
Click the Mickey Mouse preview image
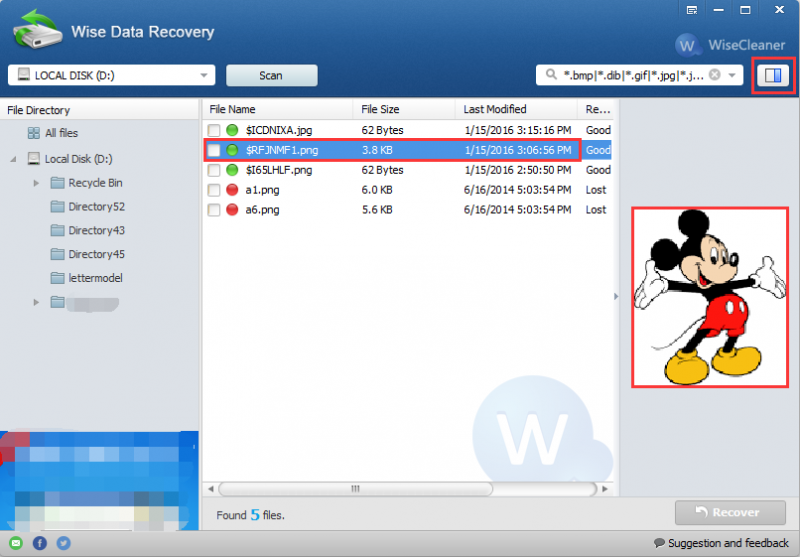click(x=710, y=297)
